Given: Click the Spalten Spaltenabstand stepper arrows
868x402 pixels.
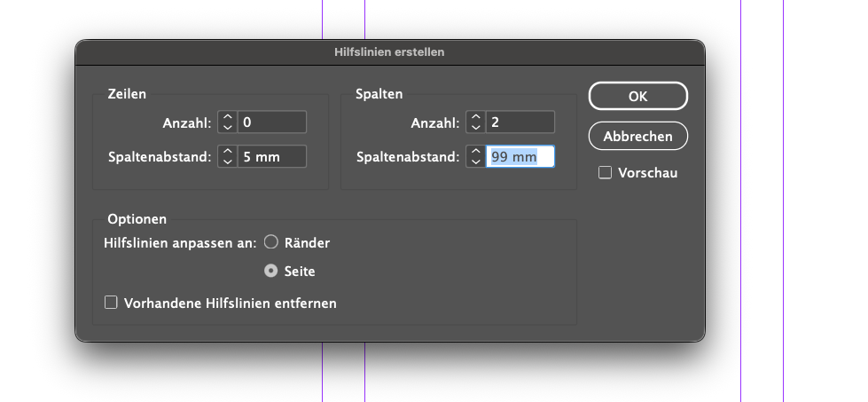Looking at the screenshot, I should pyautogui.click(x=475, y=156).
